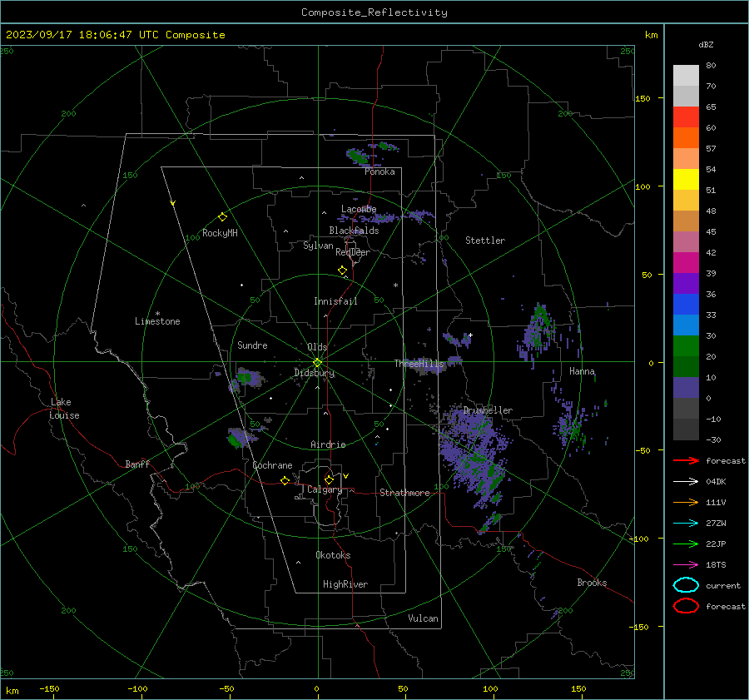The image size is (749, 700).
Task: Click the 45 dBZ tan color swatch
Action: click(686, 221)
